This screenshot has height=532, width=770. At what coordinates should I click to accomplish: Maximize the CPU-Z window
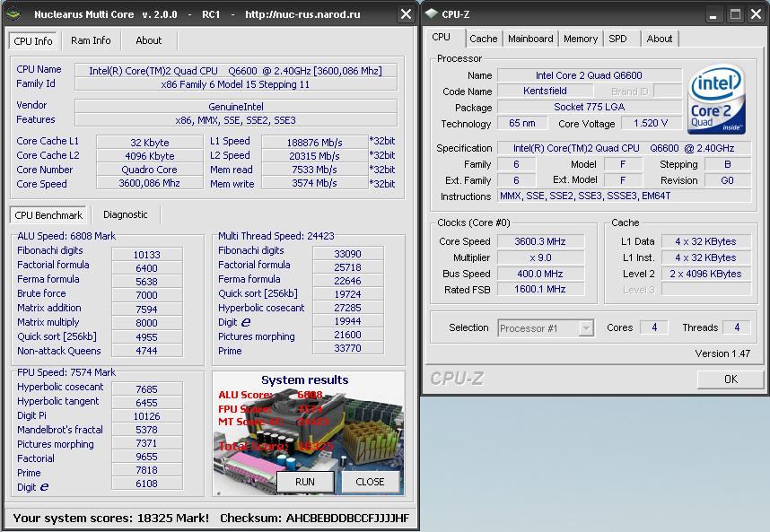point(735,14)
